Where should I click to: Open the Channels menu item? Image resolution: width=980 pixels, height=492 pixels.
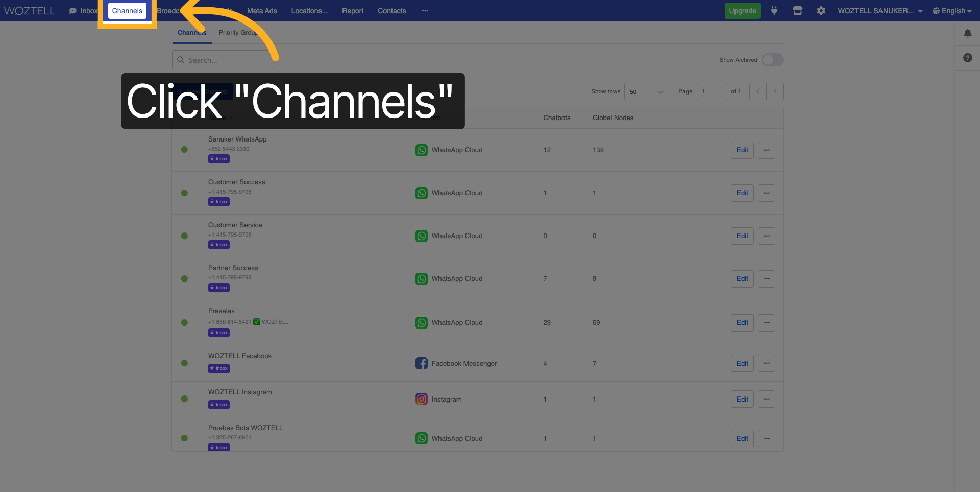127,11
